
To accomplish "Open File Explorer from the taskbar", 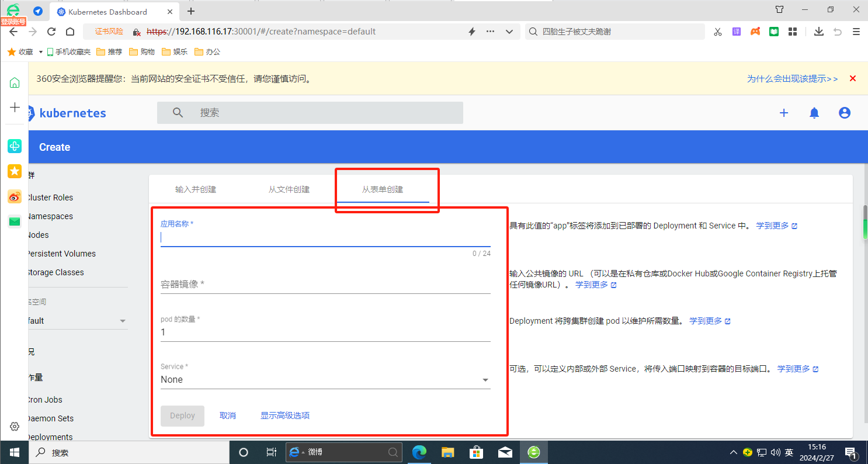I will click(x=447, y=452).
